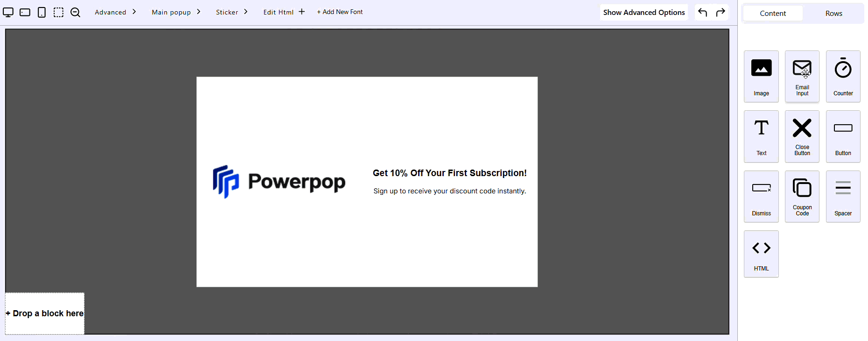Expand the Sticker menu
The height and width of the screenshot is (341, 868).
(x=231, y=12)
